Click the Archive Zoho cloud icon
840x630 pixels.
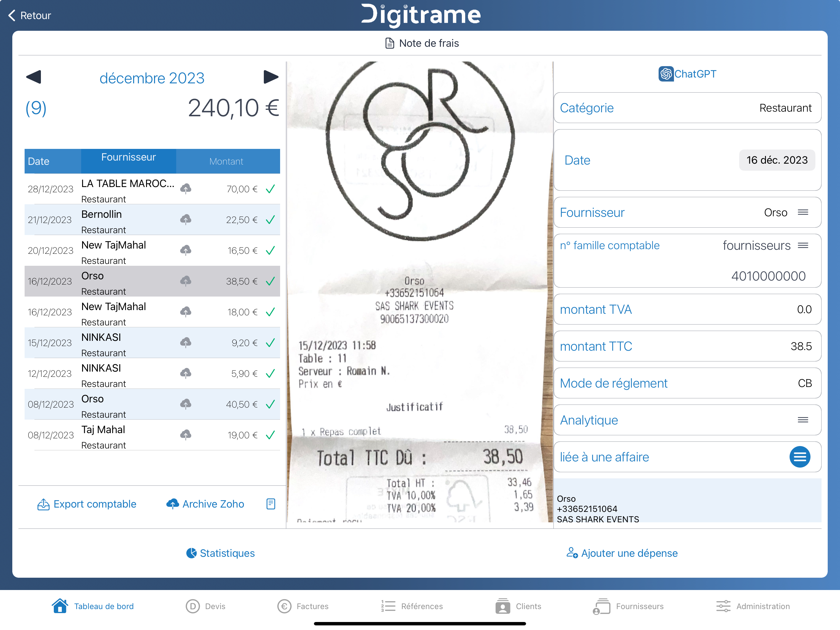click(172, 504)
